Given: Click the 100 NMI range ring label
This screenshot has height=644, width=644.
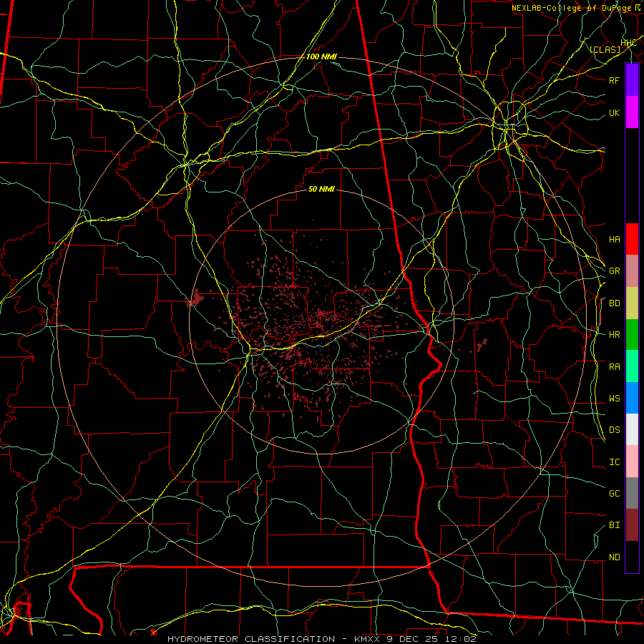Looking at the screenshot, I should (321, 57).
